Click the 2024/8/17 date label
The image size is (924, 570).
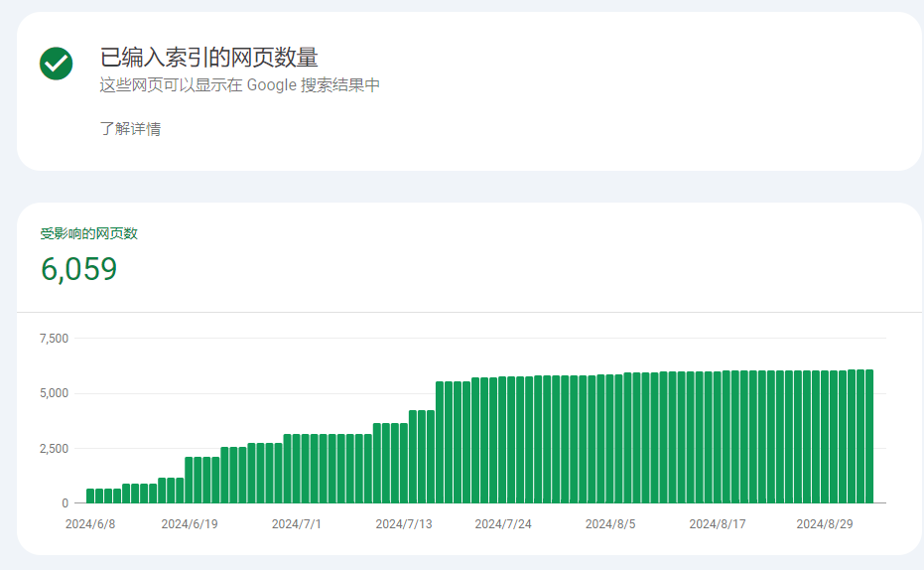click(x=718, y=524)
